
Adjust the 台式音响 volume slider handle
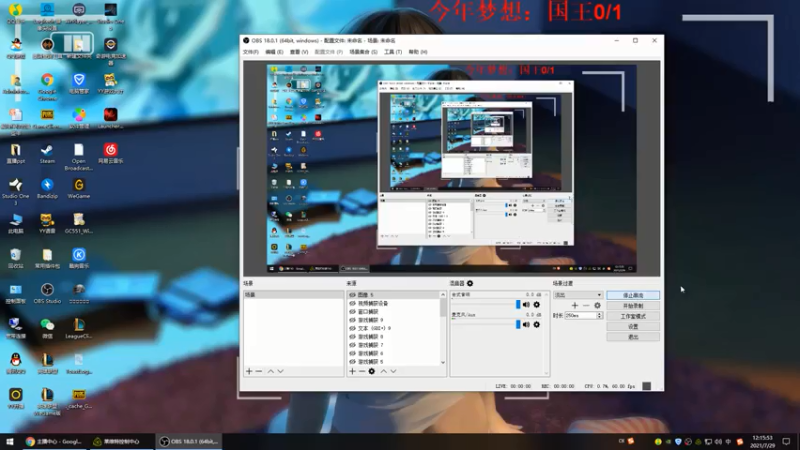click(x=518, y=305)
